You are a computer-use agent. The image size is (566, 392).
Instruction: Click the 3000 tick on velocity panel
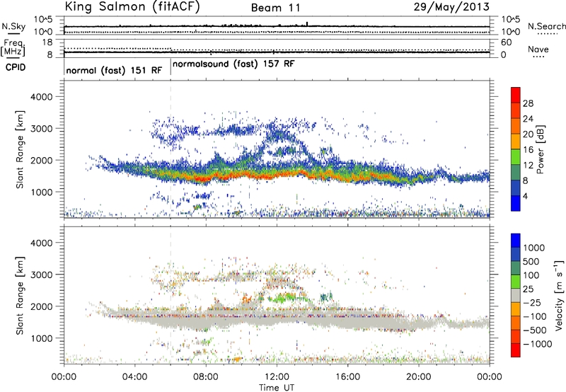point(41,275)
